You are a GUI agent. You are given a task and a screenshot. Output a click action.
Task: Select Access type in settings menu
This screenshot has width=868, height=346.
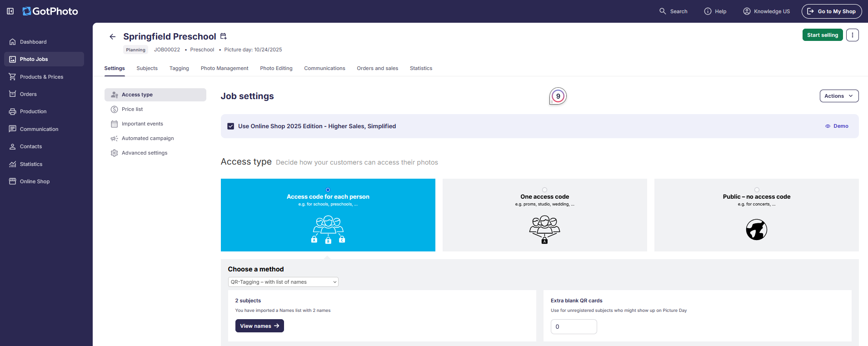[x=155, y=95]
